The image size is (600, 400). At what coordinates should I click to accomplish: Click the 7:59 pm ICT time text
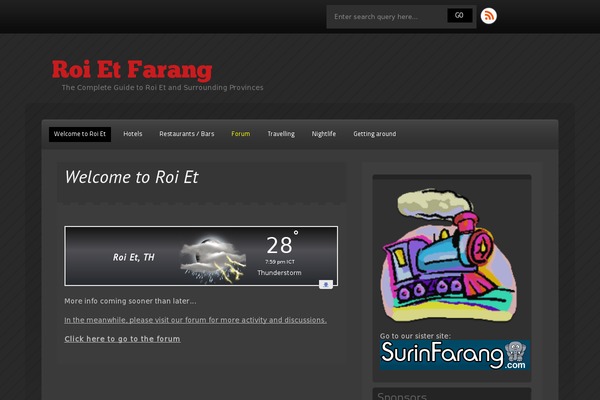pyautogui.click(x=280, y=262)
